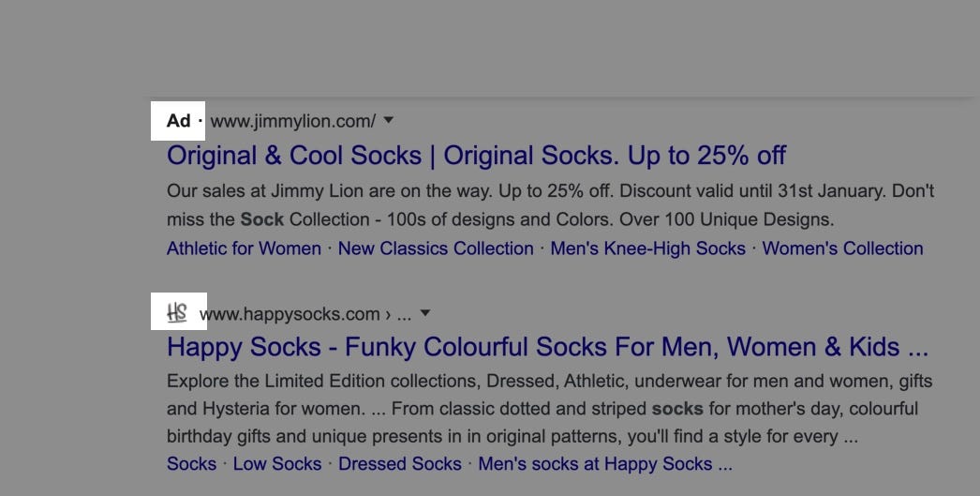Screen dimensions: 980x496
Task: Follow the 'Athletic for Women' sitelink
Action: (x=244, y=248)
